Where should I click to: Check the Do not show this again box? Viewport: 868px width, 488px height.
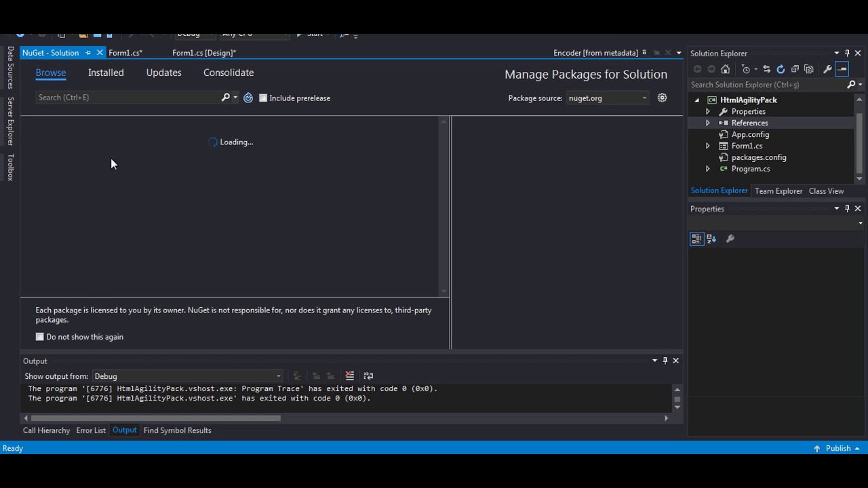(x=40, y=337)
